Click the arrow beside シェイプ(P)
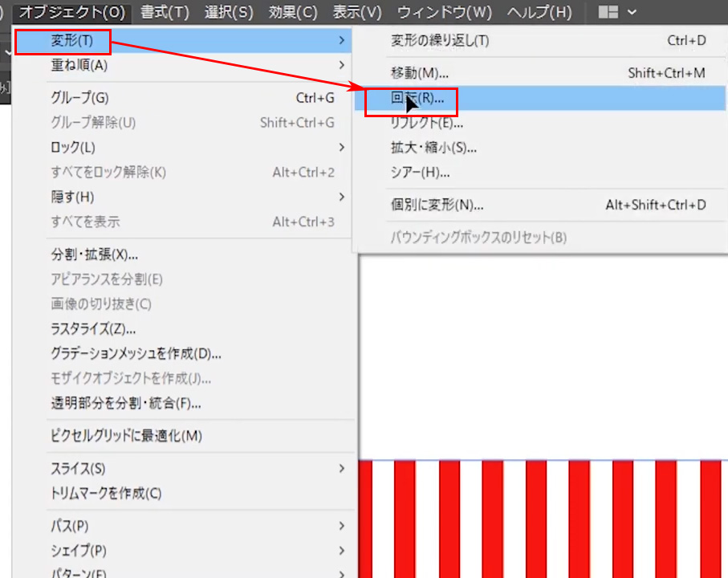728x578 pixels. [x=342, y=551]
